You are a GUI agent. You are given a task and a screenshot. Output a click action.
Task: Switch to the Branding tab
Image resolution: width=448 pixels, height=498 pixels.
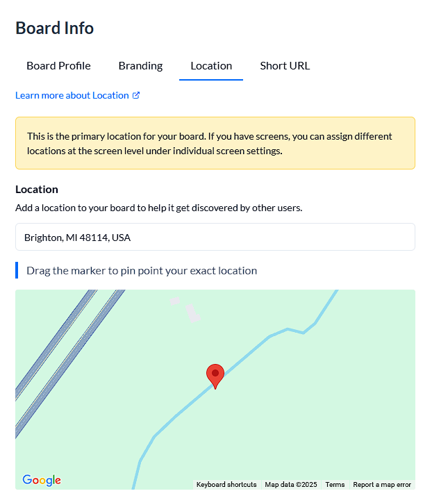(140, 66)
